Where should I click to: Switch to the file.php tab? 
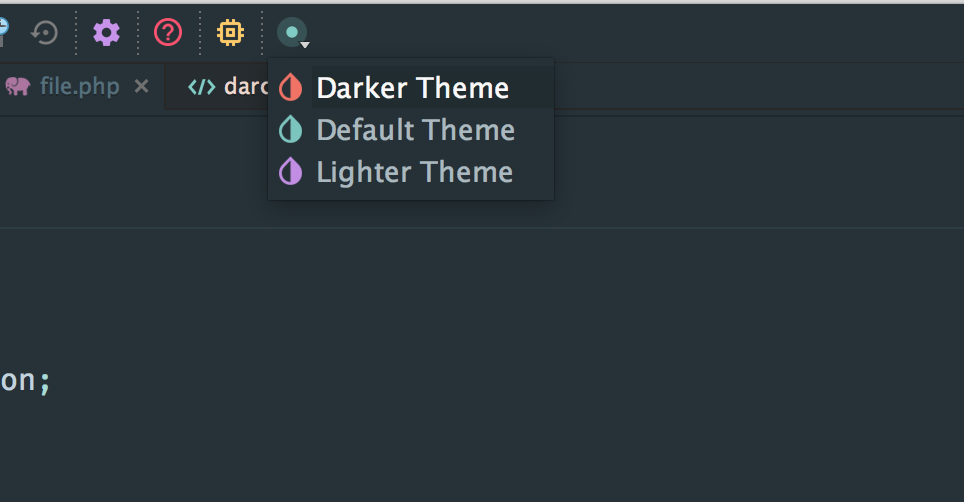pyautogui.click(x=79, y=87)
